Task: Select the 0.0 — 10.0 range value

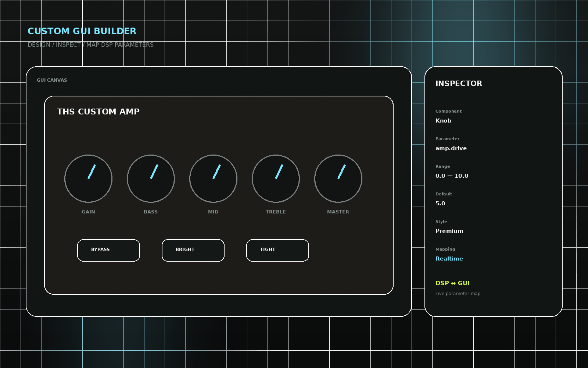Action: pyautogui.click(x=452, y=176)
